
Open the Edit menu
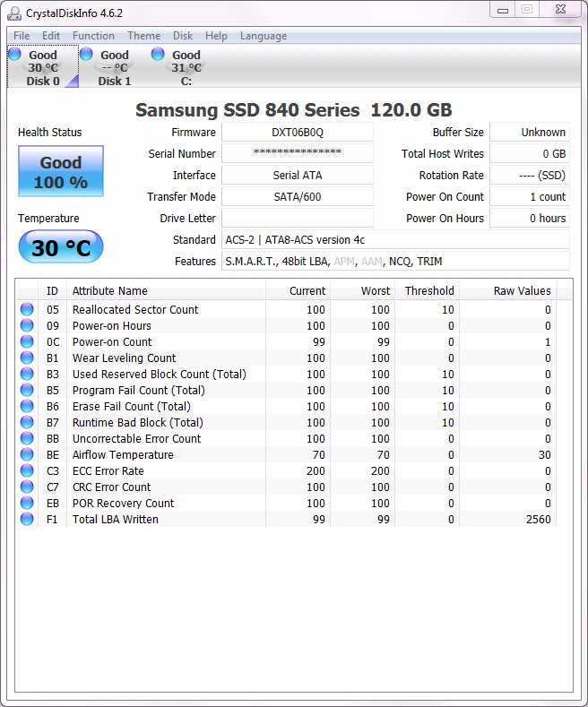(x=51, y=36)
